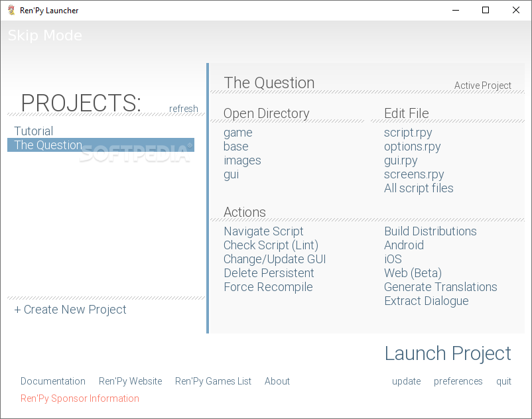This screenshot has height=419, width=532.
Task: Open the Android build option
Action: point(404,245)
